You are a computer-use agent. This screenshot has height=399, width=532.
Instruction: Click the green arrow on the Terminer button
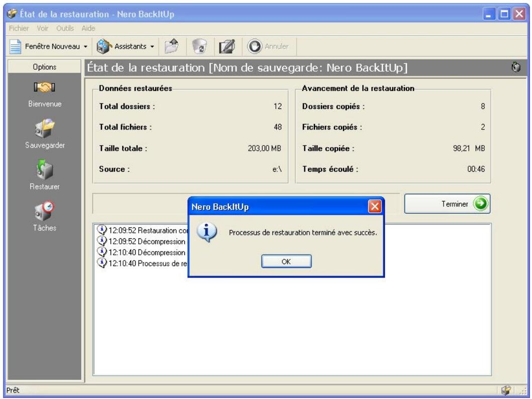[x=480, y=204]
